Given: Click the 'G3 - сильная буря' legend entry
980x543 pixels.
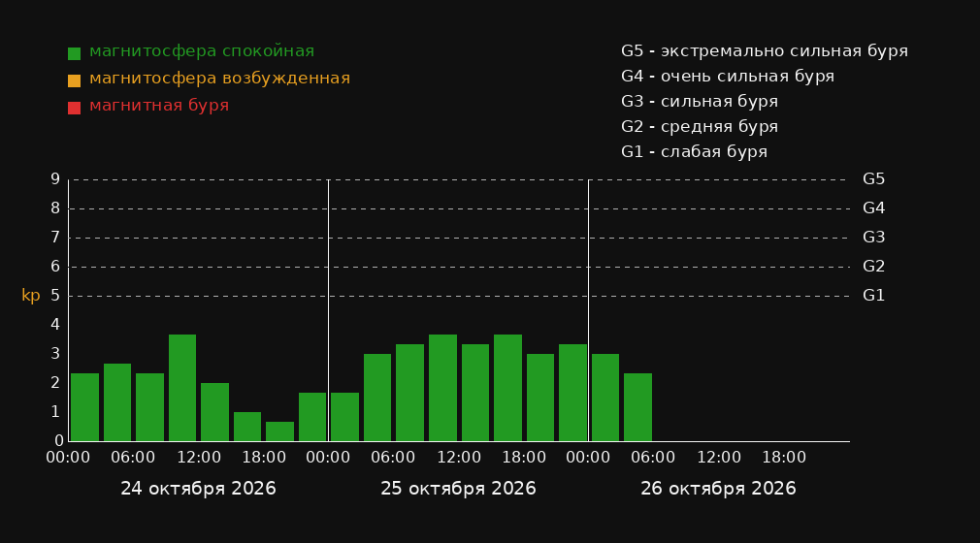Looking at the screenshot, I should (700, 101).
